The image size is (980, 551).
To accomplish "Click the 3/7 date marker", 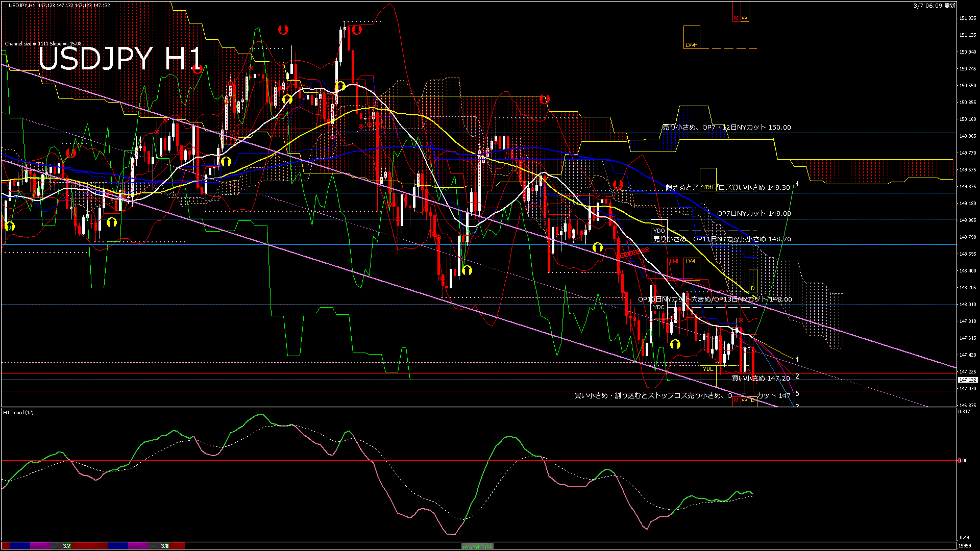I will tap(67, 546).
